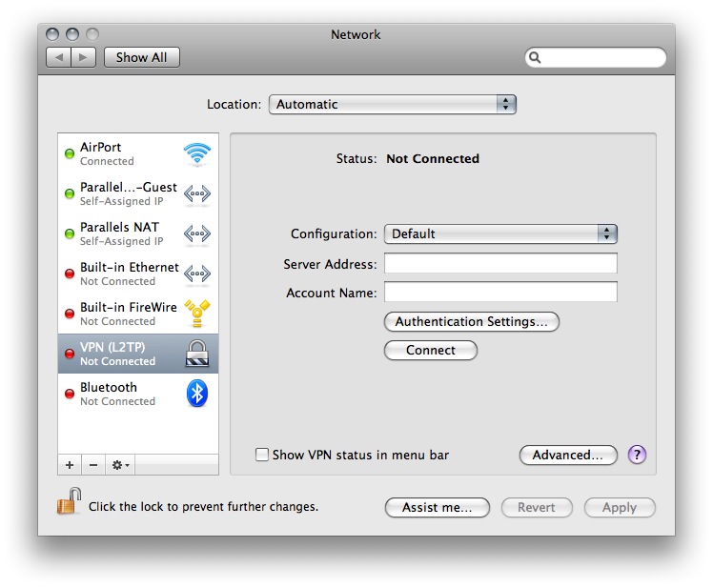The width and height of the screenshot is (713, 588).
Task: Click red status dot for Built-in Ethernet
Action: point(70,274)
